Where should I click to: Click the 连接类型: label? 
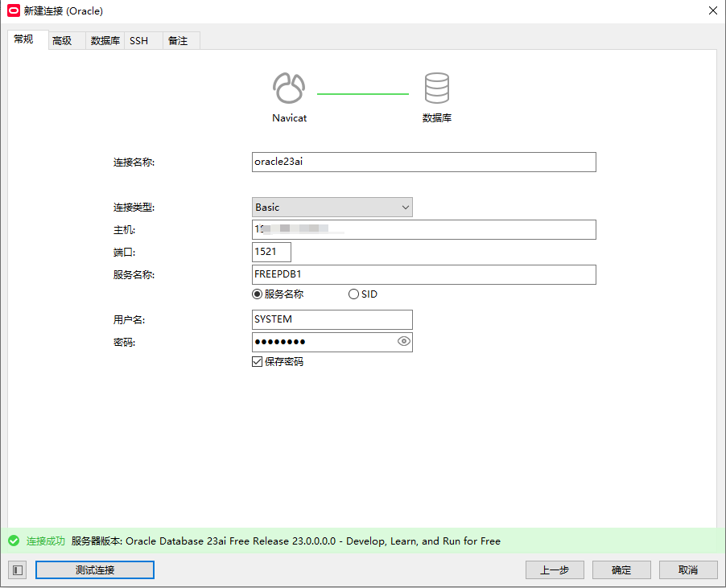coord(134,208)
